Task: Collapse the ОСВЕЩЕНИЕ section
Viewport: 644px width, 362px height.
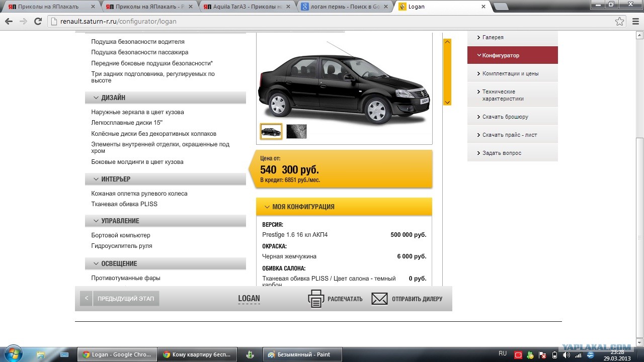Action: coord(166,263)
